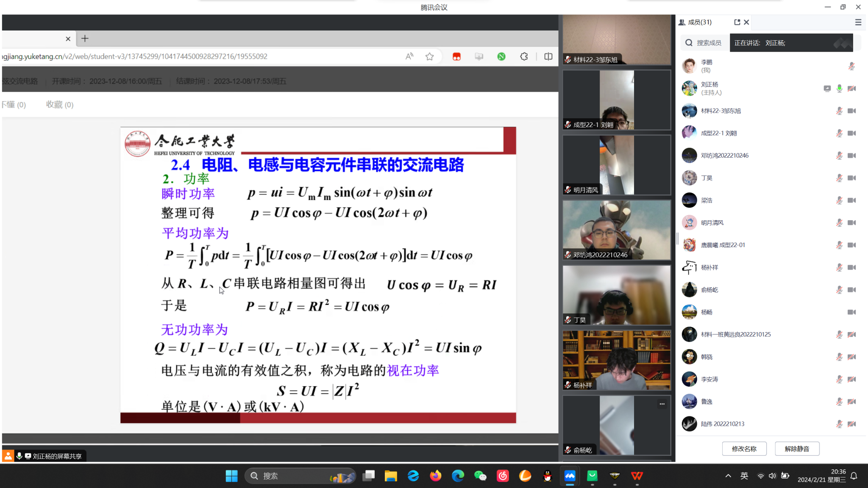Click the read aloud icon in address bar
This screenshot has width=868, height=488.
[409, 57]
